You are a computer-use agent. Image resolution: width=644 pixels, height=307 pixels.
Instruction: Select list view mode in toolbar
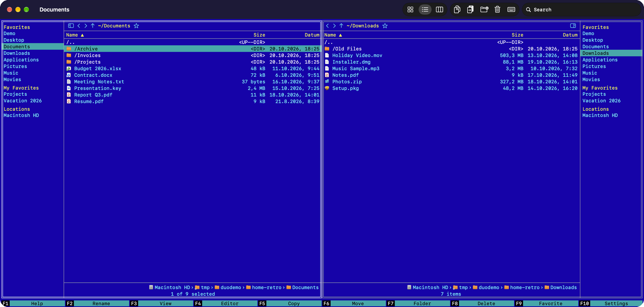[x=425, y=10]
